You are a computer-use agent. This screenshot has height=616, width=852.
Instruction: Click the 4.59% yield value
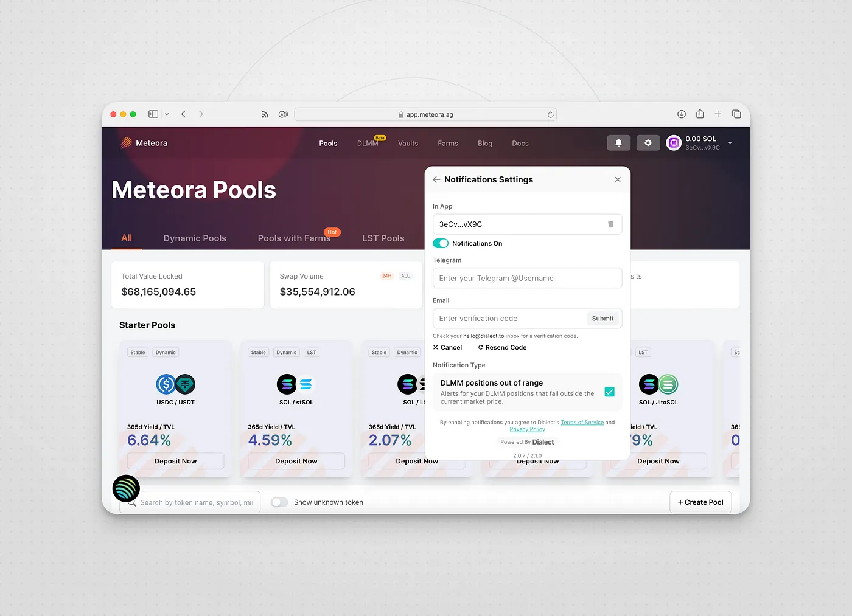pyautogui.click(x=270, y=440)
